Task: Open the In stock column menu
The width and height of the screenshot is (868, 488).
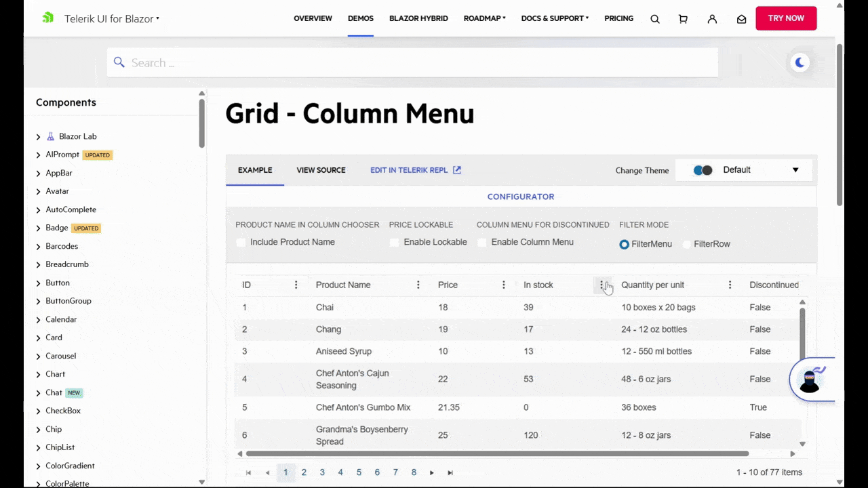Action: [x=602, y=285]
